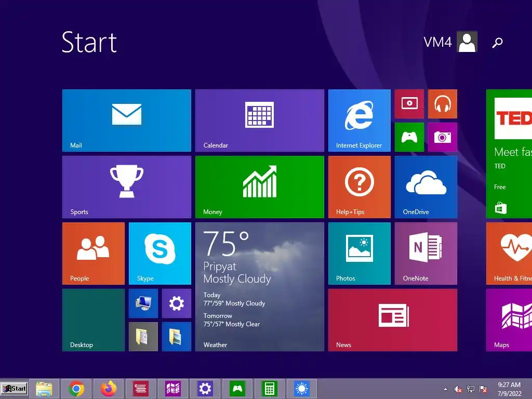Open the Calendar tile
532x399 pixels.
(x=260, y=121)
